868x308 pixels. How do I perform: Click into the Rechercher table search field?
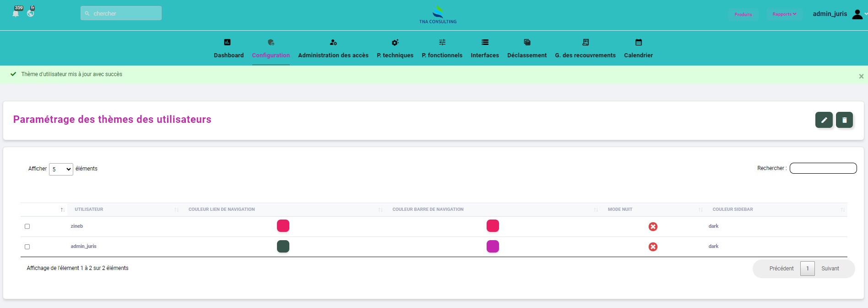pos(823,168)
